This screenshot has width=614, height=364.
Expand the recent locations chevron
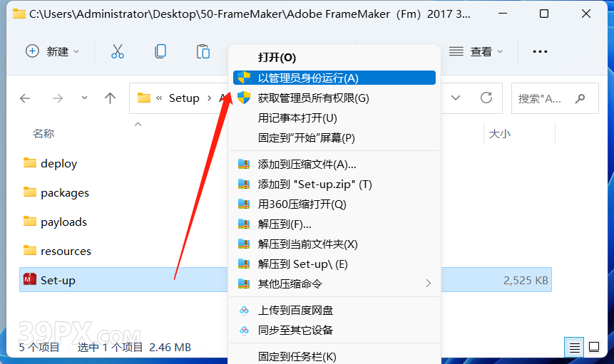pos(84,98)
